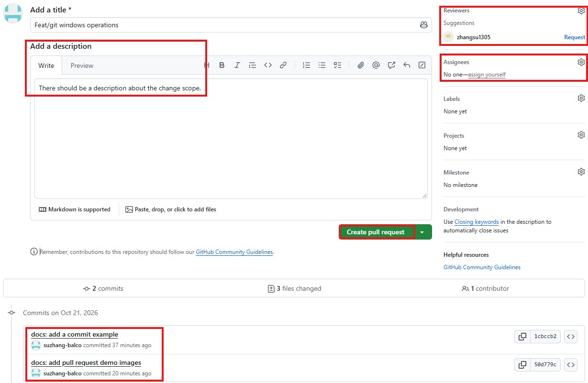Viewport: 588px width, 383px height.
Task: Add a task list to the description
Action: (x=337, y=66)
